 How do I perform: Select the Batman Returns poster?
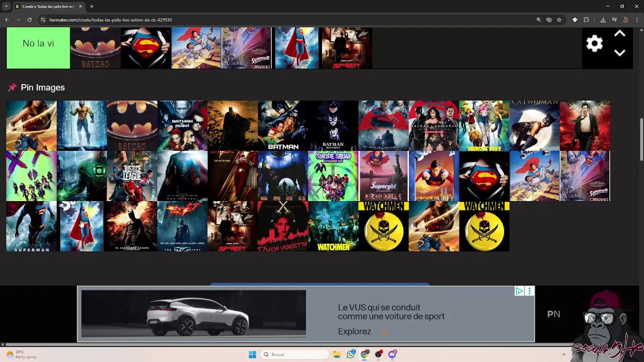click(x=333, y=126)
